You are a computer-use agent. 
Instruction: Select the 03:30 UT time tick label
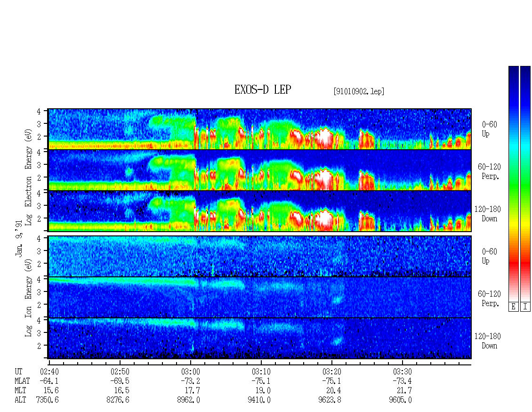[x=403, y=372]
